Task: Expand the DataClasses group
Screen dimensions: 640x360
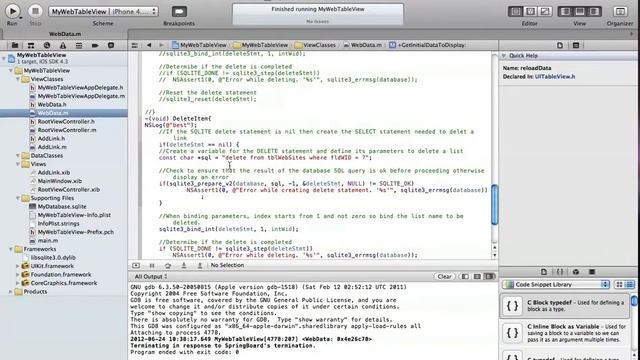Action: (18, 156)
